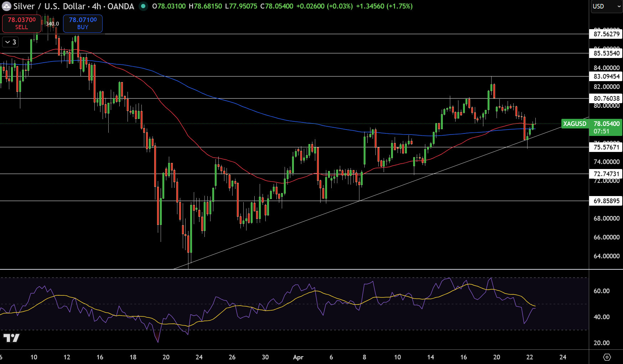Click the 84.00000 price scale label
Viewport: 623px width, 364px height.
click(606, 68)
